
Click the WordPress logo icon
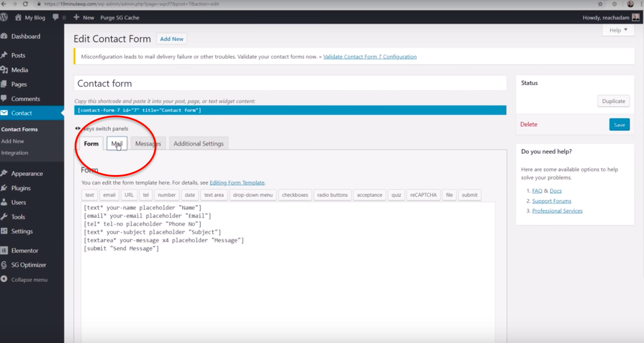pyautogui.click(x=4, y=18)
